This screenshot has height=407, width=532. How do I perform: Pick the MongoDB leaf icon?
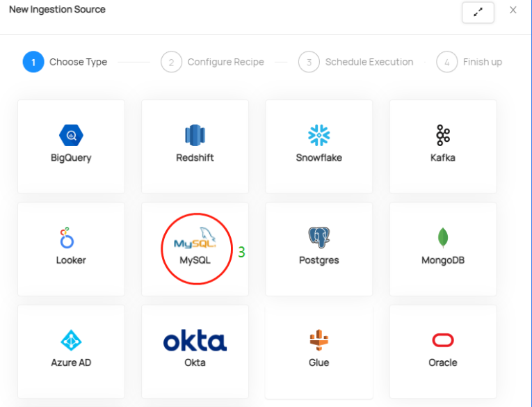pyautogui.click(x=443, y=238)
